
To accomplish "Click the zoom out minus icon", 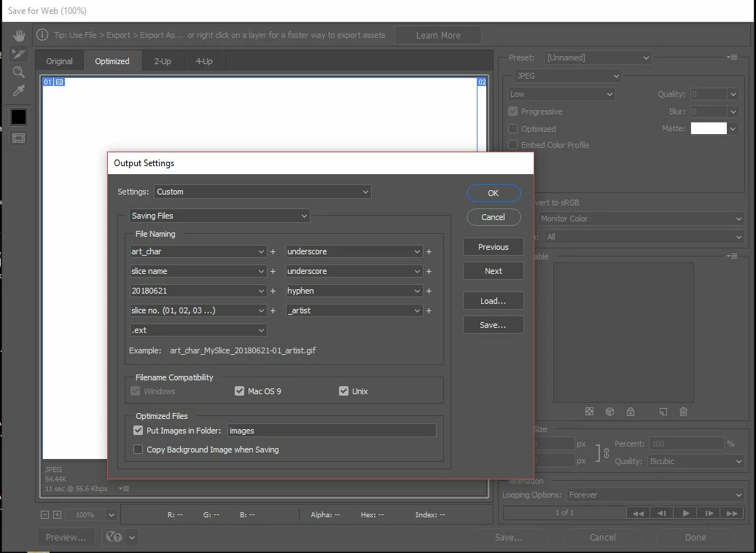I will click(45, 514).
